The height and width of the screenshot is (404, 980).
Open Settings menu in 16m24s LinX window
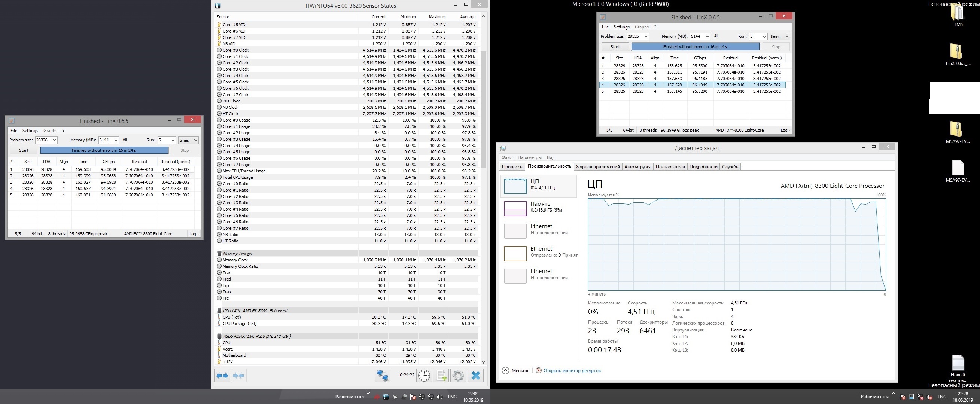tap(30, 130)
